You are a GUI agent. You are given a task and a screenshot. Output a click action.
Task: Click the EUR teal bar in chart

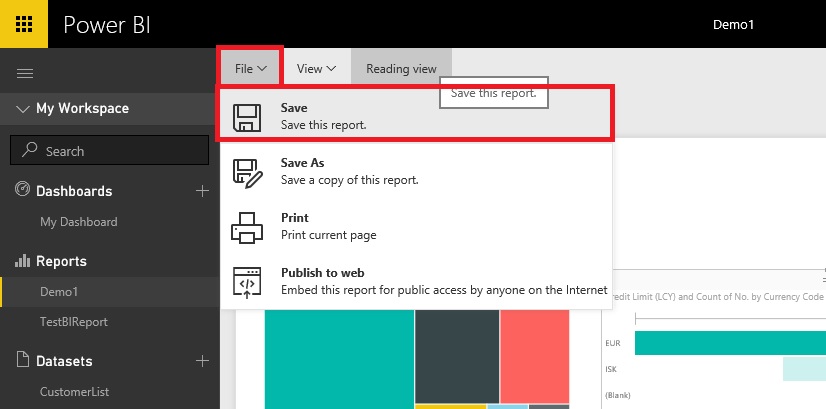pyautogui.click(x=730, y=343)
